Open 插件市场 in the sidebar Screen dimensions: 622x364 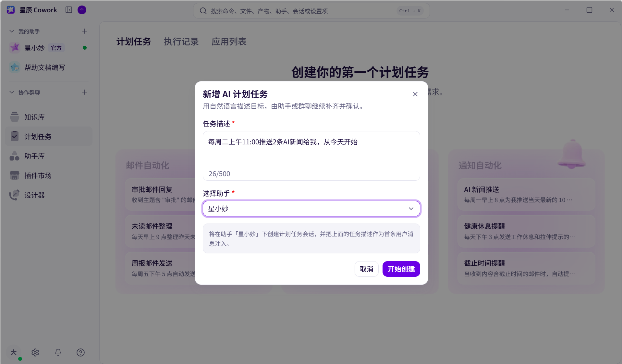point(49,175)
